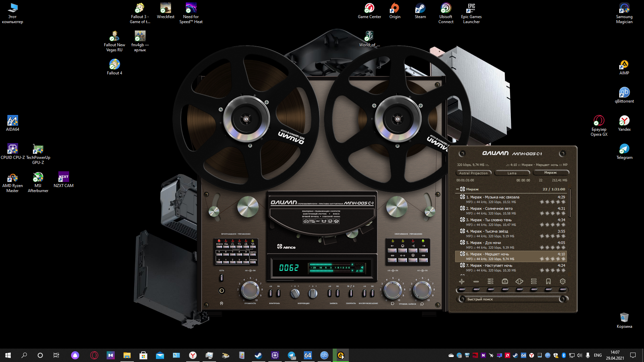Flip the СКОРОСТЬ speed toggle switch

pos(351,293)
